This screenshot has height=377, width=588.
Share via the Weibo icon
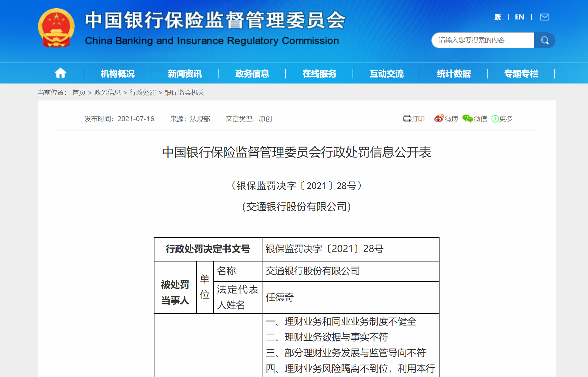(x=439, y=118)
